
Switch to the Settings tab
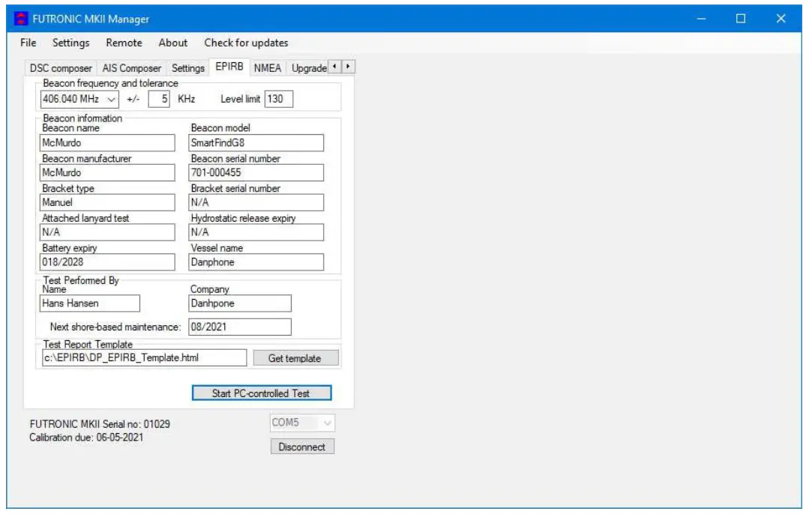pyautogui.click(x=188, y=68)
